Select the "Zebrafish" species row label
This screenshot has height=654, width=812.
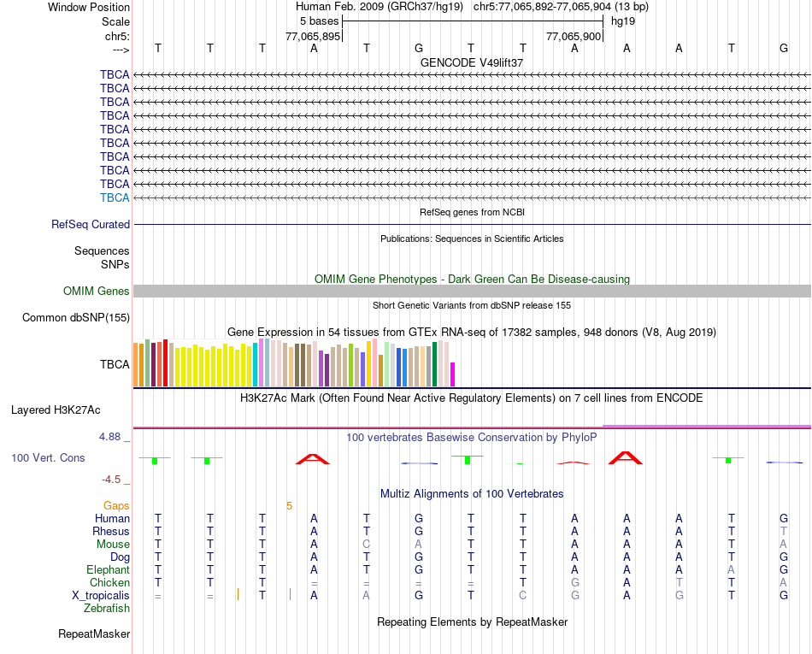pyautogui.click(x=107, y=609)
